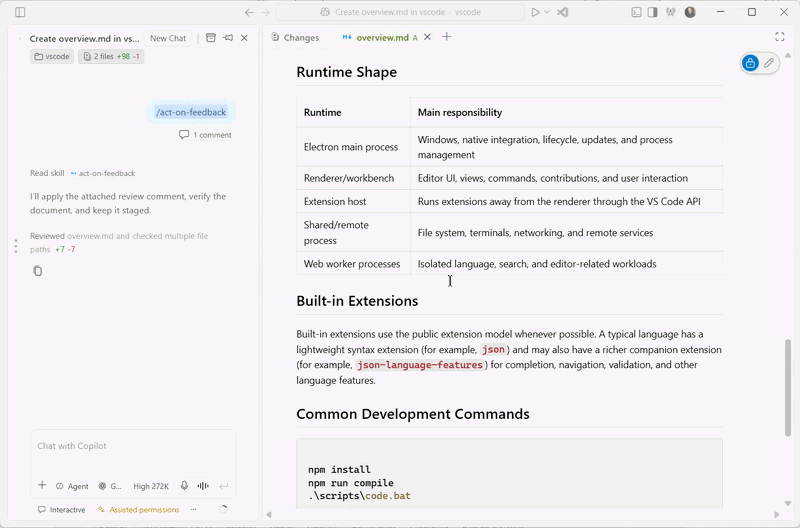Click the Renderer/workbench table cell
The height and width of the screenshot is (528, 800).
[353, 178]
